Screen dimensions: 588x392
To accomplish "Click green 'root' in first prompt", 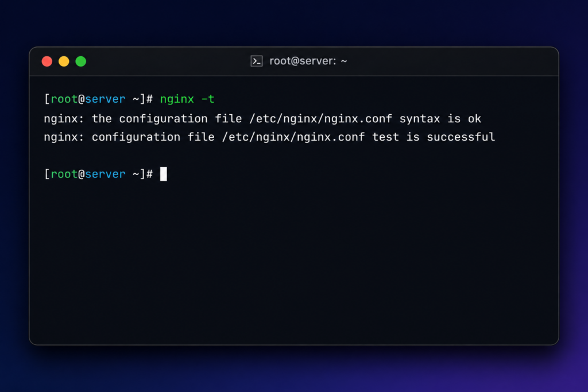I will 64,99.
